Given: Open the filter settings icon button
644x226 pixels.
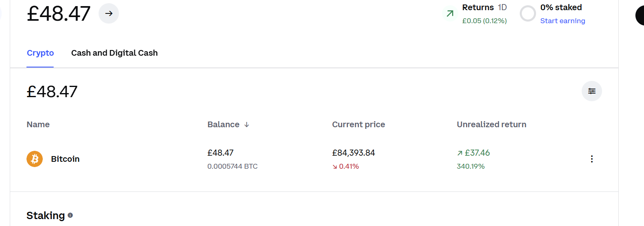Looking at the screenshot, I should (591, 91).
